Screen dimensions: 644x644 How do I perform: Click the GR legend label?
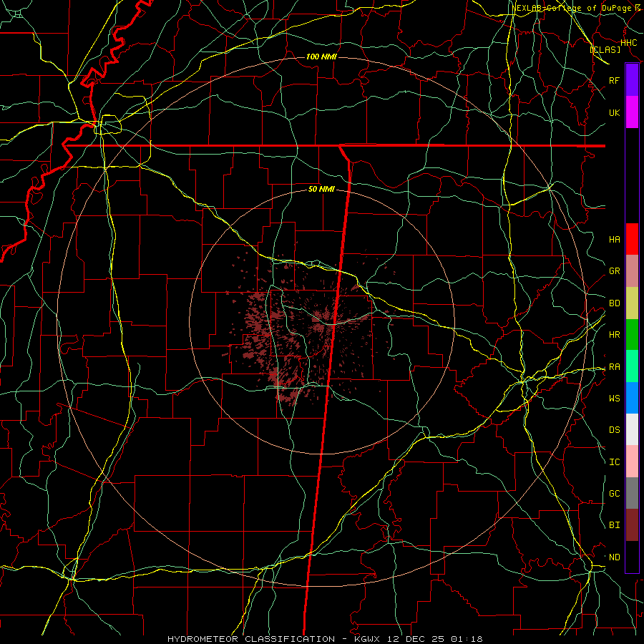(614, 271)
